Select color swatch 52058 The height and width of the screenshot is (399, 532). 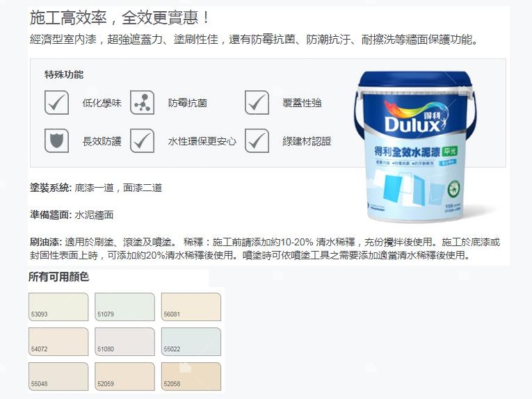pos(191,376)
